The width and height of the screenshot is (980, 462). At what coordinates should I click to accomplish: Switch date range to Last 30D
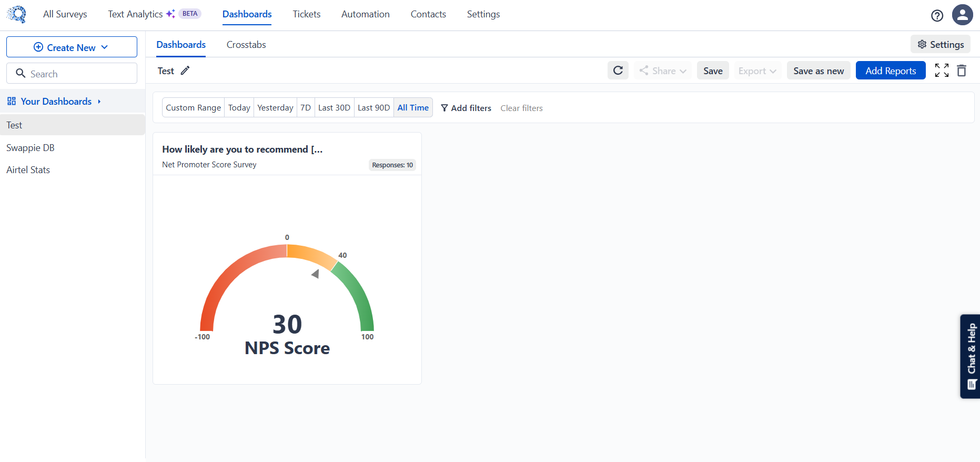click(x=334, y=107)
